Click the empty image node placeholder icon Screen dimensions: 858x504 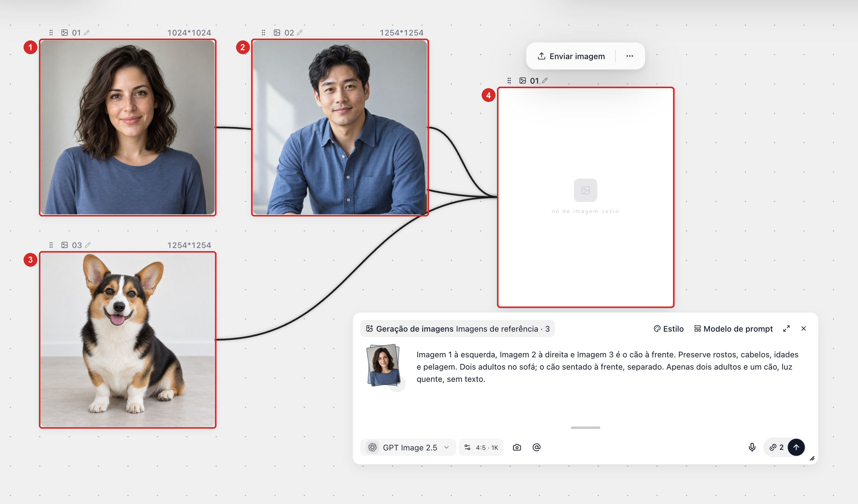(x=585, y=190)
